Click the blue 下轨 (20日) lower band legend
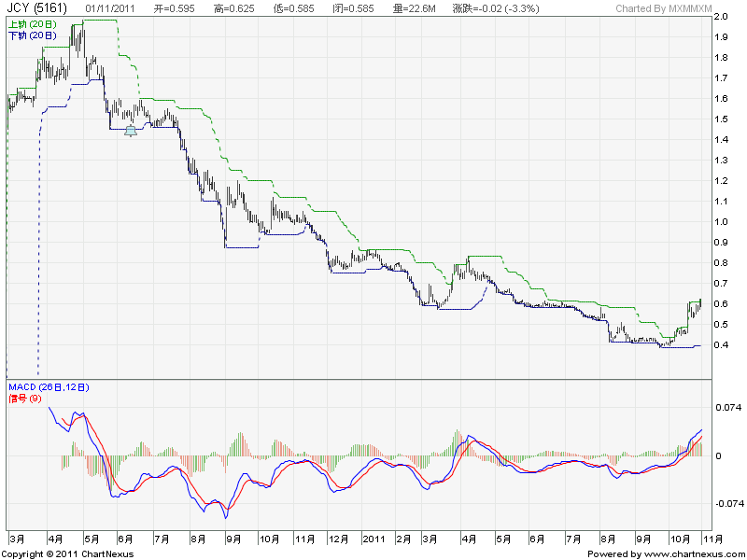Screen dimensions: 747x560 click(x=31, y=35)
